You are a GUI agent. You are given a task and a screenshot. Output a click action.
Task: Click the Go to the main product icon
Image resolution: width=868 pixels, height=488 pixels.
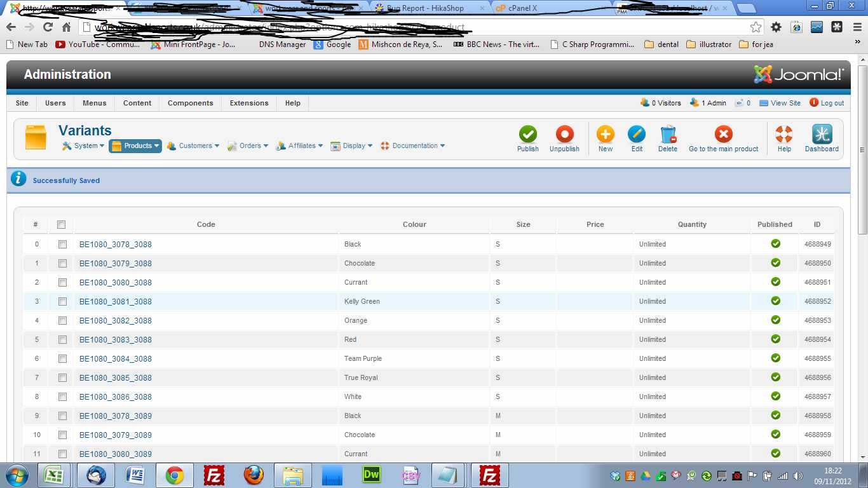(723, 135)
